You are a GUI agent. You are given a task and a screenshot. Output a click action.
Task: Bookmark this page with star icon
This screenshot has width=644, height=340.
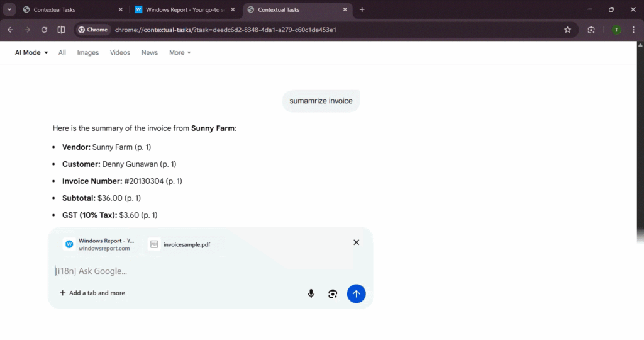(567, 30)
